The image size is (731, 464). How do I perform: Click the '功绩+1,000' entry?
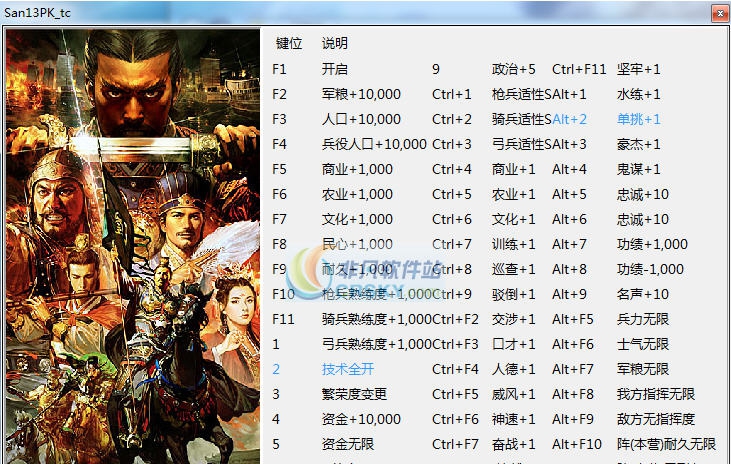(x=652, y=244)
